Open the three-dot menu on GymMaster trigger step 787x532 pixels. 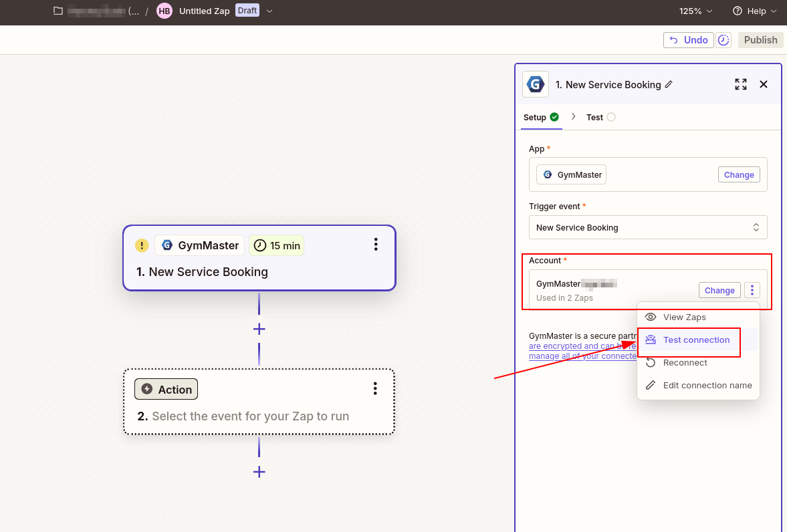tap(376, 245)
